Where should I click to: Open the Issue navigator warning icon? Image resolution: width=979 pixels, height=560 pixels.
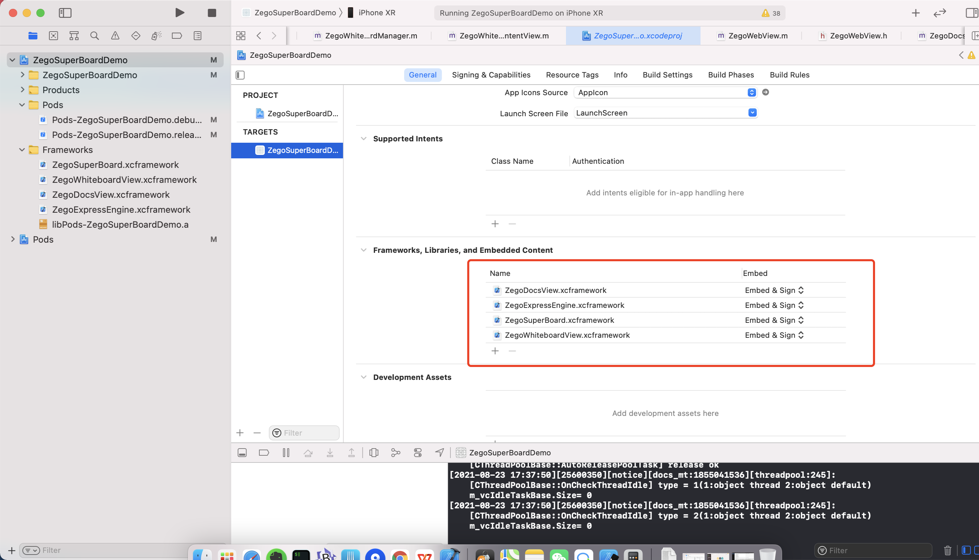click(x=115, y=36)
